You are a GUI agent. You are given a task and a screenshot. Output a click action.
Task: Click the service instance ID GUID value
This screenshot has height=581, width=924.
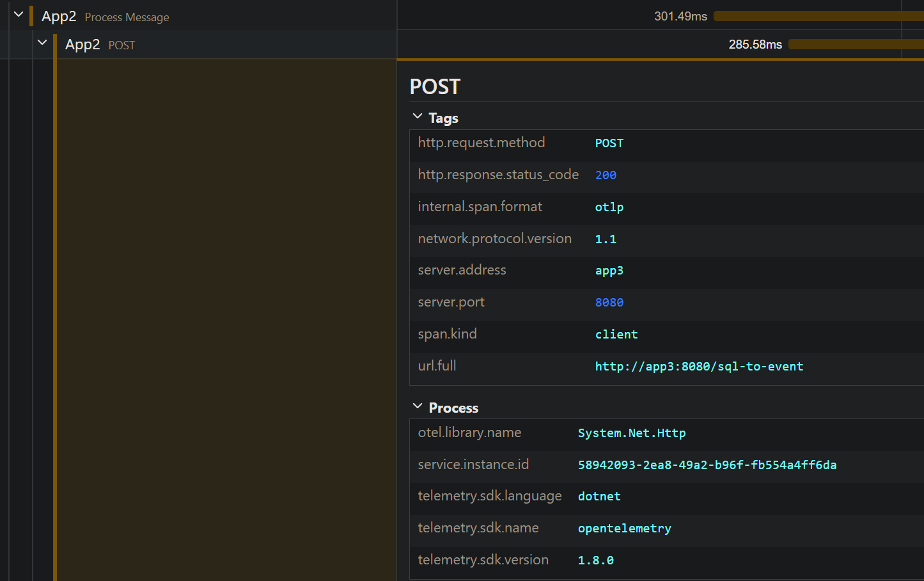(x=707, y=465)
